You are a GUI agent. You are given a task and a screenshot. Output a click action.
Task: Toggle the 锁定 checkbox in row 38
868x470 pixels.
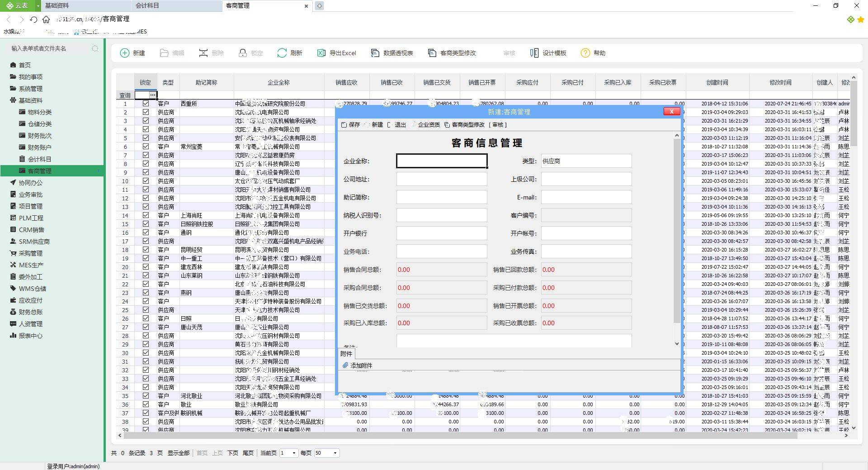pos(146,422)
